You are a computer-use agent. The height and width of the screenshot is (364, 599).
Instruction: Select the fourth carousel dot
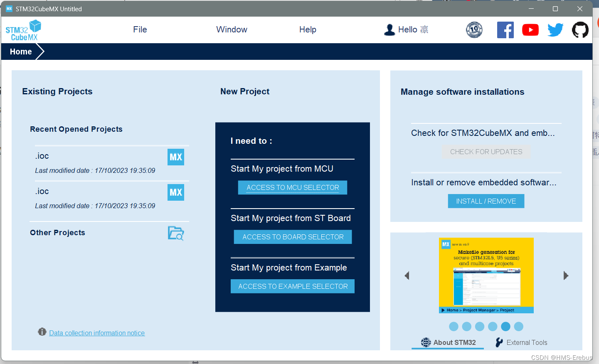pyautogui.click(x=493, y=327)
